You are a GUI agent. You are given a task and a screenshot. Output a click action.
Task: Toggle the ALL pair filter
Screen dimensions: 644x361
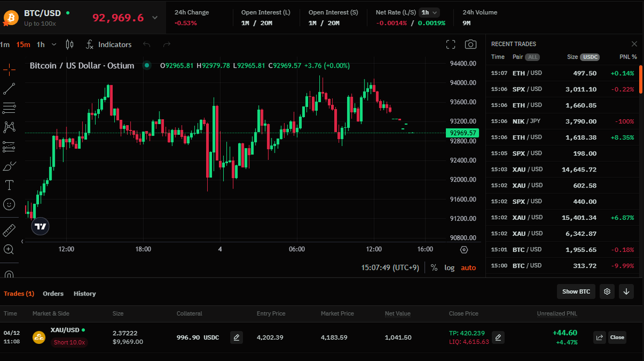[x=532, y=57]
